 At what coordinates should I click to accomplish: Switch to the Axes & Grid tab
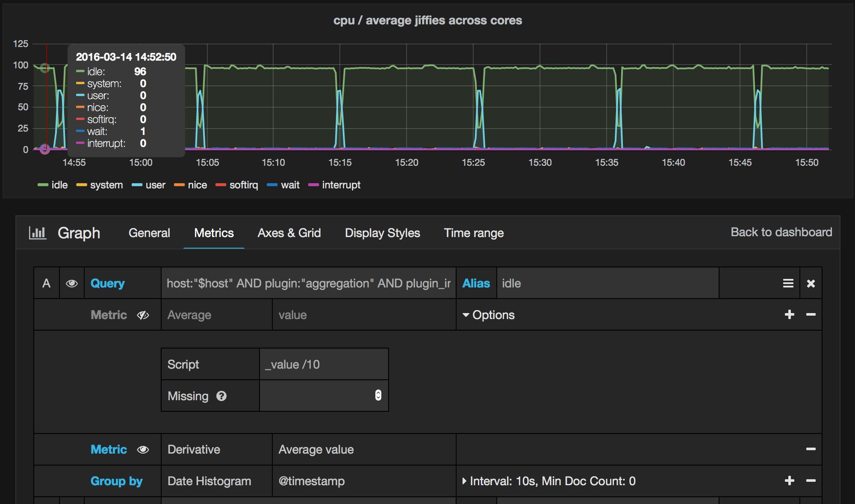click(289, 233)
